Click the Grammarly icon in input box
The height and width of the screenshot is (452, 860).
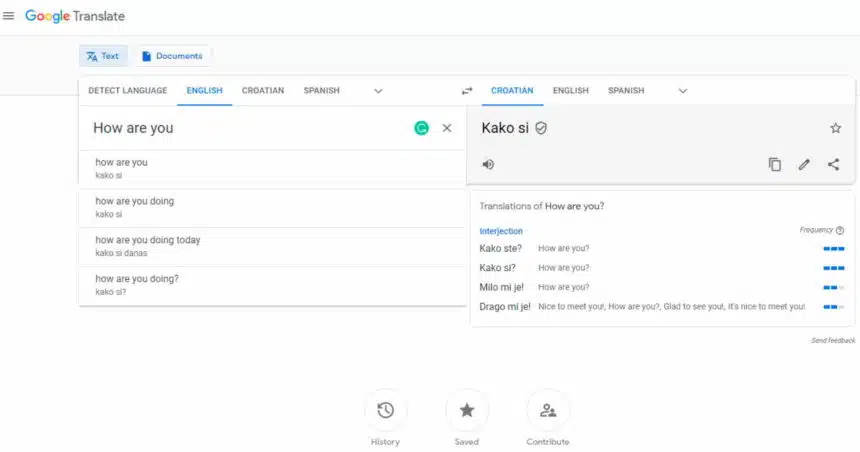421,128
